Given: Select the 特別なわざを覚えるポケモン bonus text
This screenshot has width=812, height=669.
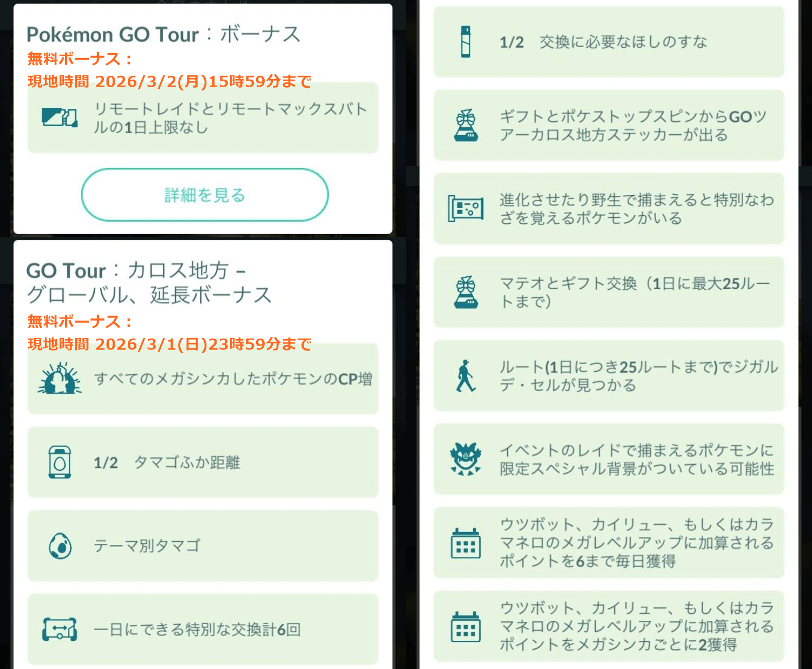Looking at the screenshot, I should click(x=637, y=209).
